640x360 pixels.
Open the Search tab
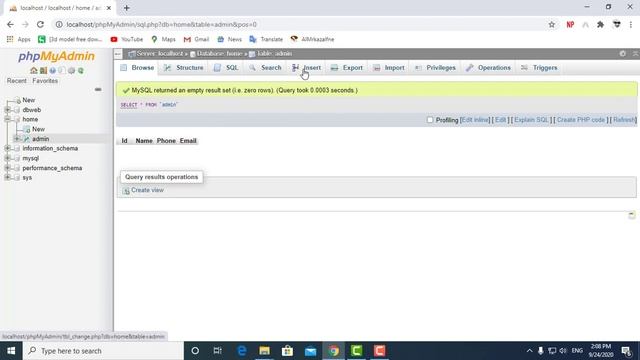coord(265,68)
